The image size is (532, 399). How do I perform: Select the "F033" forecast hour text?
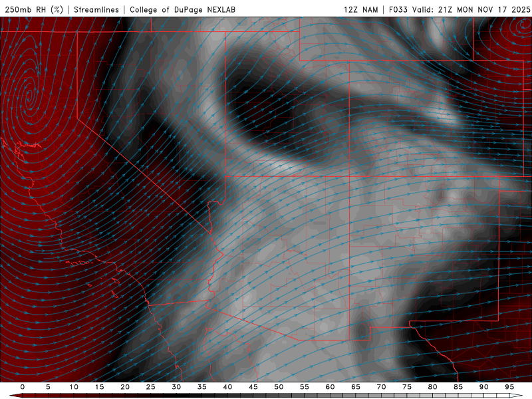[x=398, y=9]
